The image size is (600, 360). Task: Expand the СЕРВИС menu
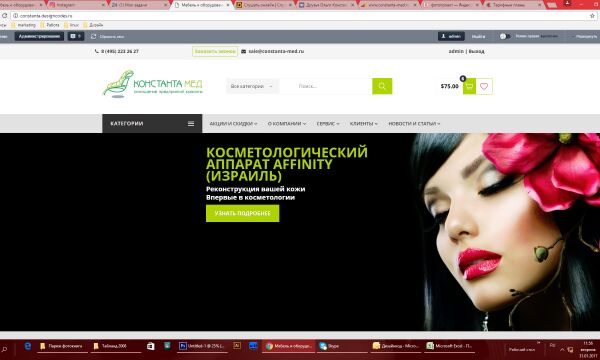pyautogui.click(x=328, y=124)
